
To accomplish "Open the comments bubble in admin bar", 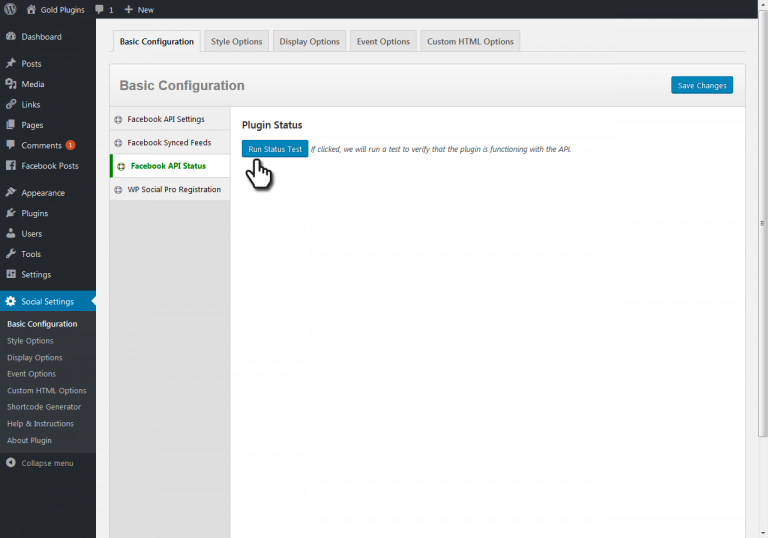I will (104, 9).
